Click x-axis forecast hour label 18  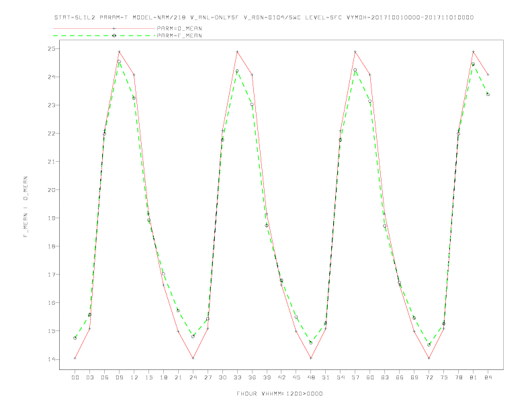point(163,377)
